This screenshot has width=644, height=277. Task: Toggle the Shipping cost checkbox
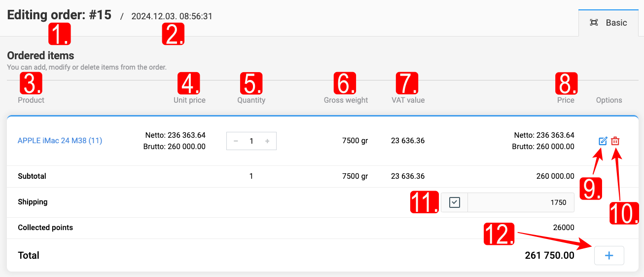(455, 202)
